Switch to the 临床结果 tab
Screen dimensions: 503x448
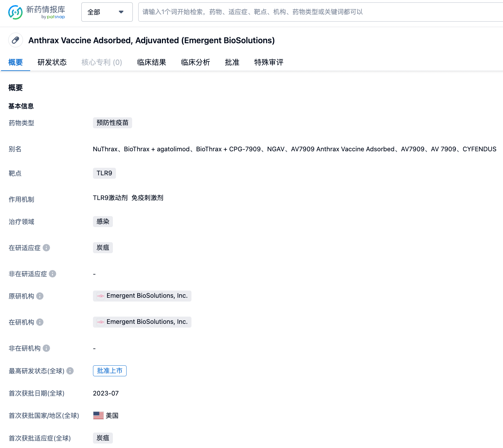(152, 62)
